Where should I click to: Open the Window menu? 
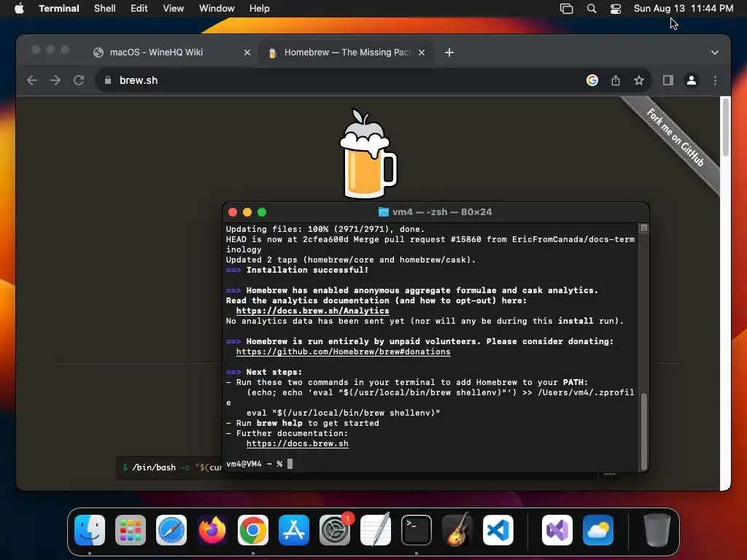(x=217, y=9)
